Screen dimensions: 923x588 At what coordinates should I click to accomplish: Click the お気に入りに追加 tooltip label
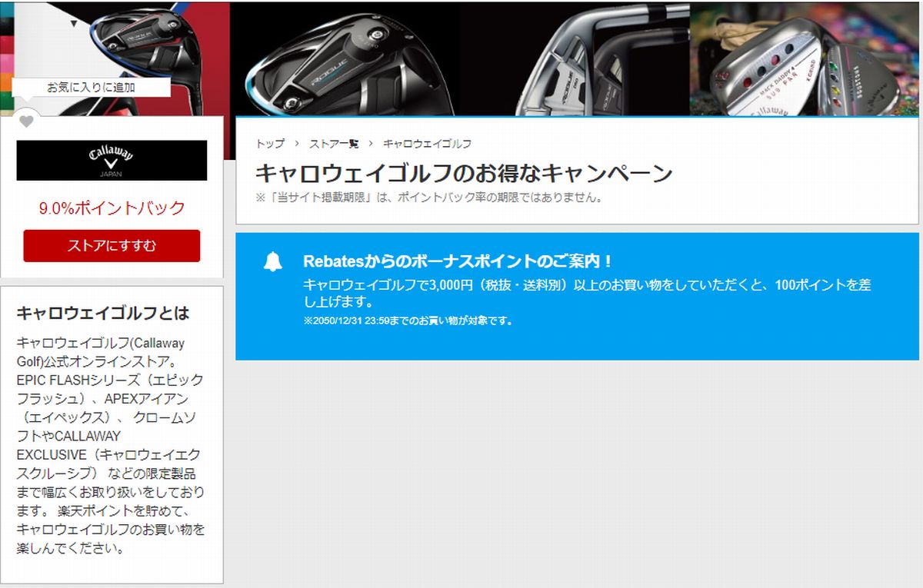91,88
